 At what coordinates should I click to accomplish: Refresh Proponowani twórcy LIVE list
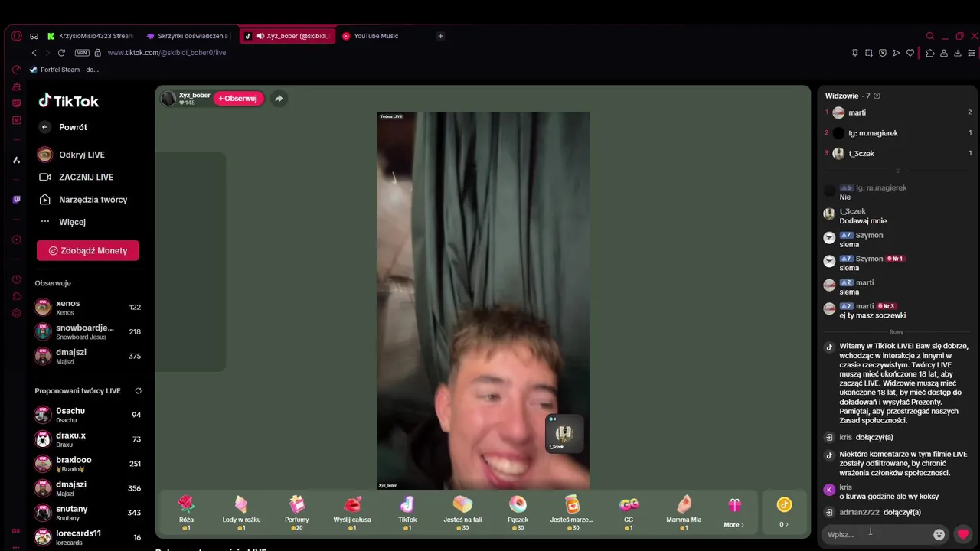(x=138, y=391)
